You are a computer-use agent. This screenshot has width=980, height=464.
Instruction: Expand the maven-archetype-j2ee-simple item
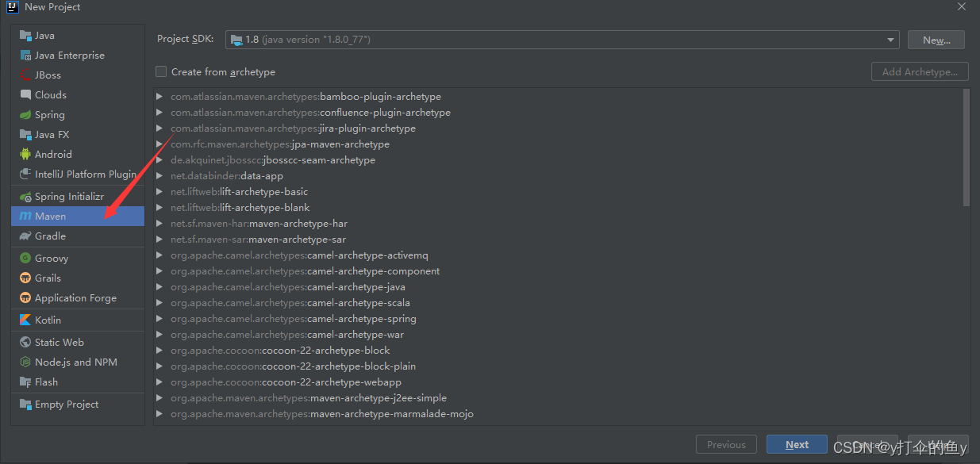point(159,397)
